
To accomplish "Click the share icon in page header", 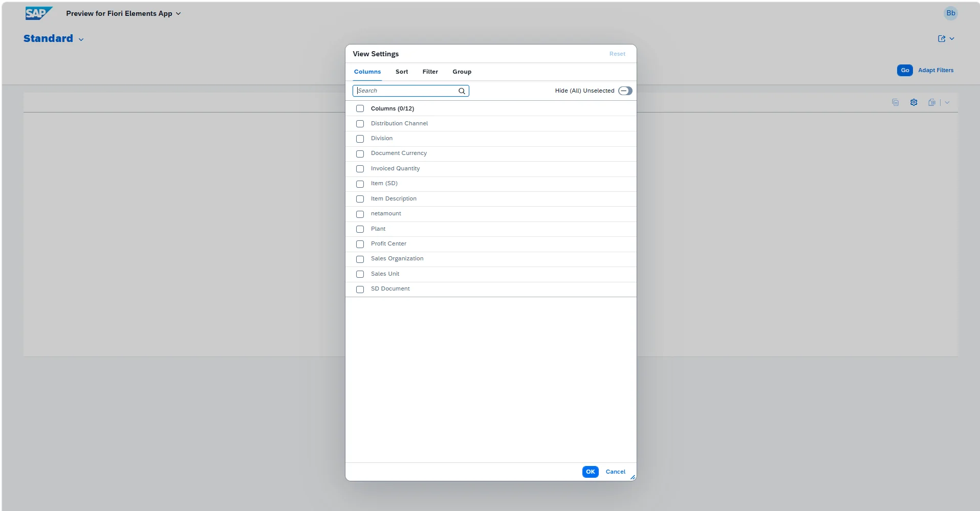I will click(941, 39).
